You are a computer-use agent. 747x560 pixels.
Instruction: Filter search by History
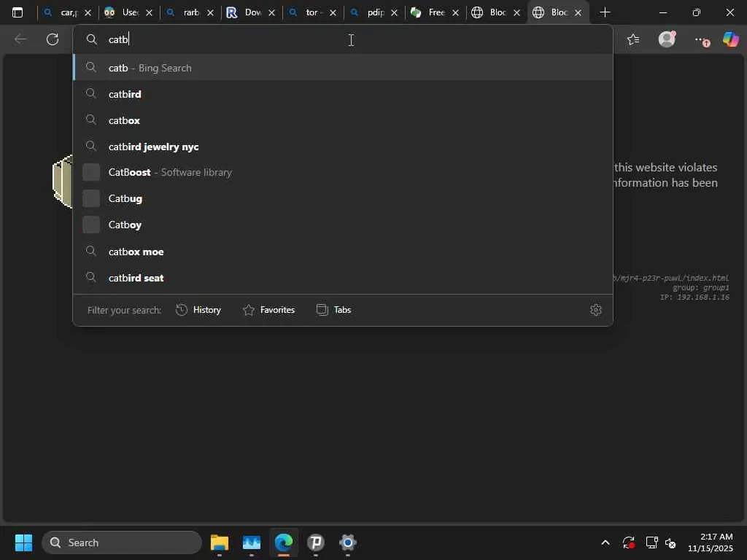198,310
